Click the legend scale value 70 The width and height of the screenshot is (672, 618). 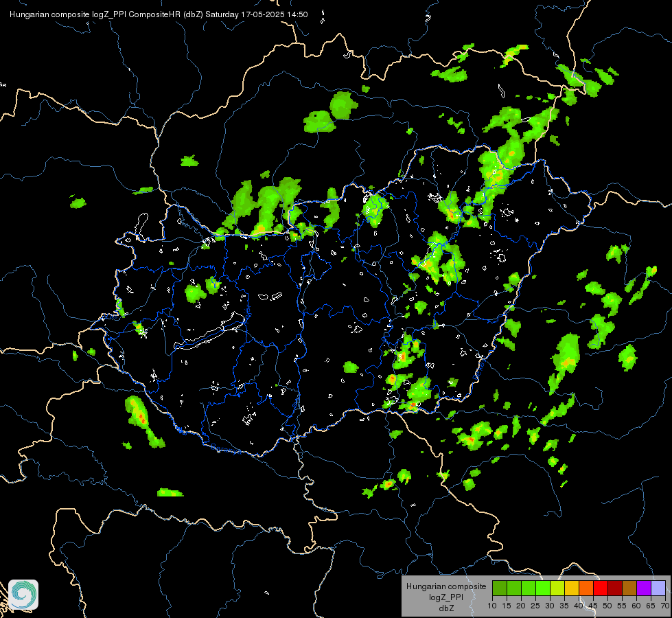pyautogui.click(x=665, y=606)
